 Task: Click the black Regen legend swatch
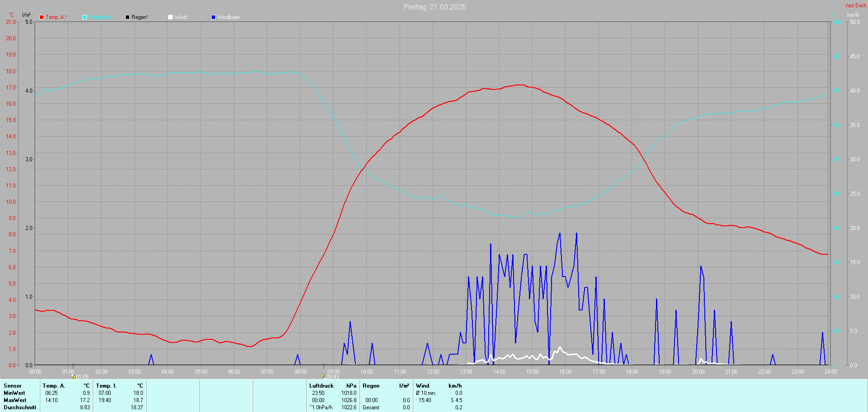click(x=127, y=17)
